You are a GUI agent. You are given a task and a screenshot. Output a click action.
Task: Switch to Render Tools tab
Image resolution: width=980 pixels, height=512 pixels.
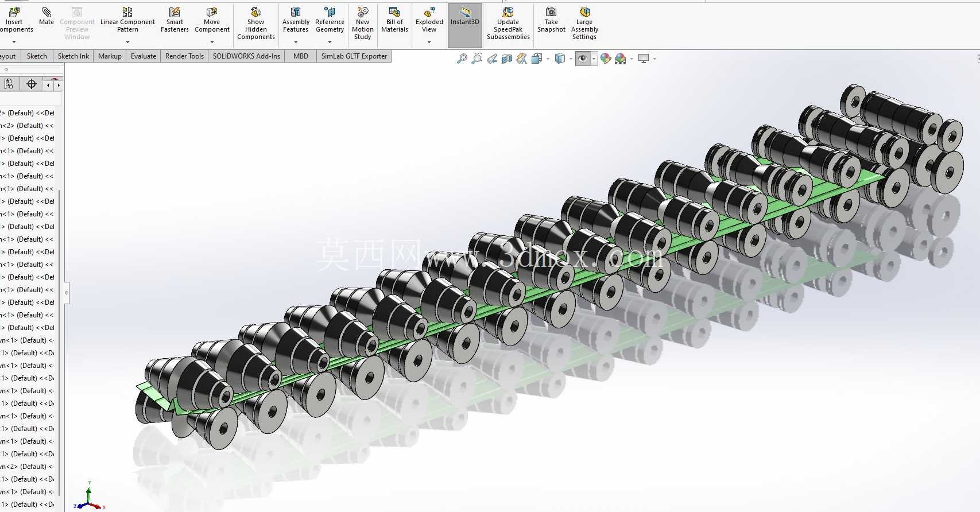[x=184, y=56]
